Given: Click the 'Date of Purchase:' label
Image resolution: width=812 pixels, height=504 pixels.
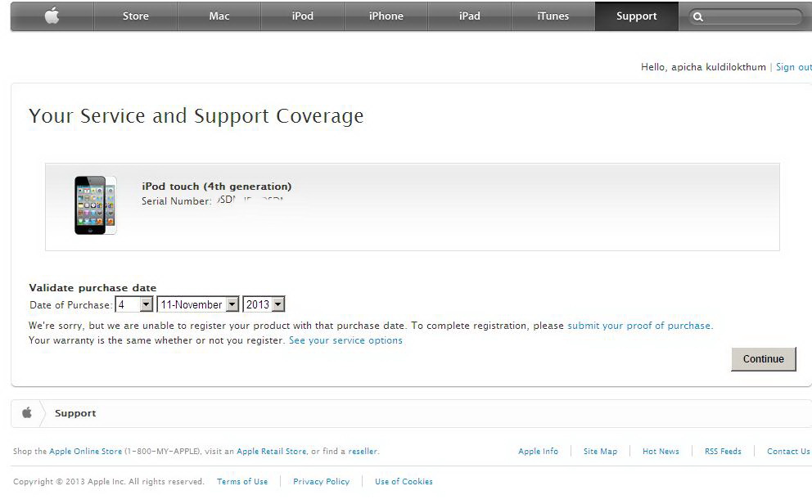Looking at the screenshot, I should [70, 305].
